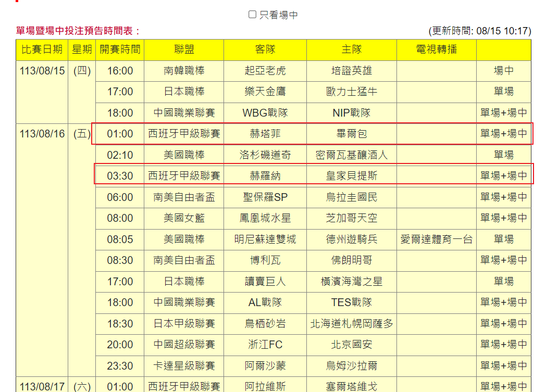The image size is (546, 392).
Task: Click the 聯盟 column header
Action: click(184, 50)
